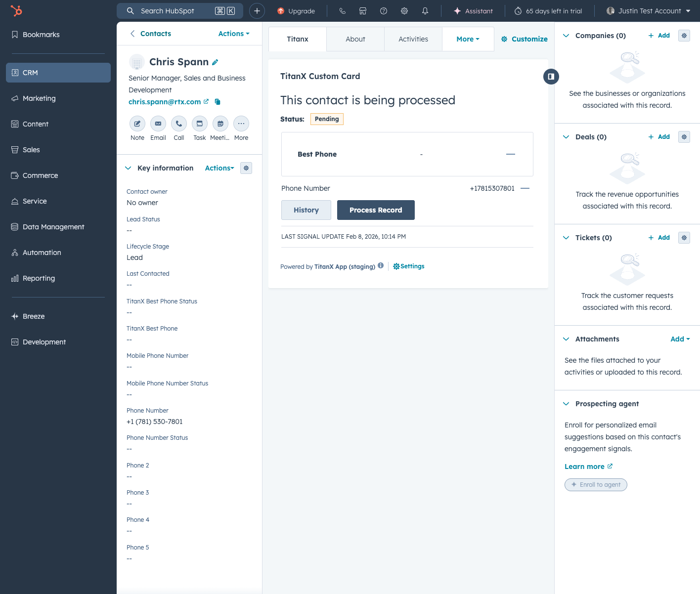Open the contact Actions dropdown
700x594 pixels.
[x=234, y=34]
